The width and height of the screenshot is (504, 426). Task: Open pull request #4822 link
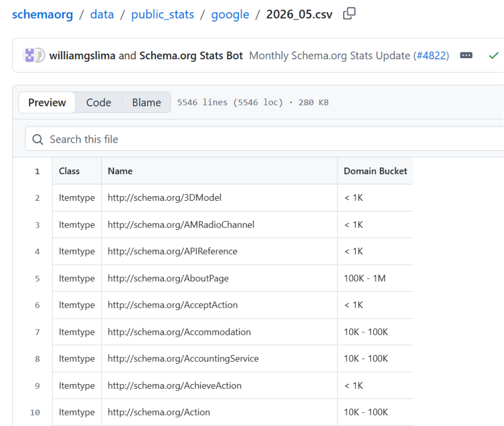(431, 56)
